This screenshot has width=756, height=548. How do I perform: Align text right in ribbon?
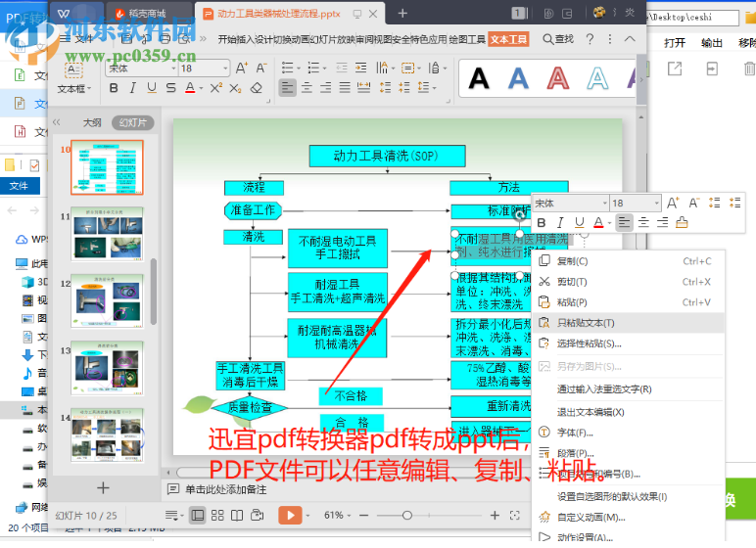click(326, 88)
